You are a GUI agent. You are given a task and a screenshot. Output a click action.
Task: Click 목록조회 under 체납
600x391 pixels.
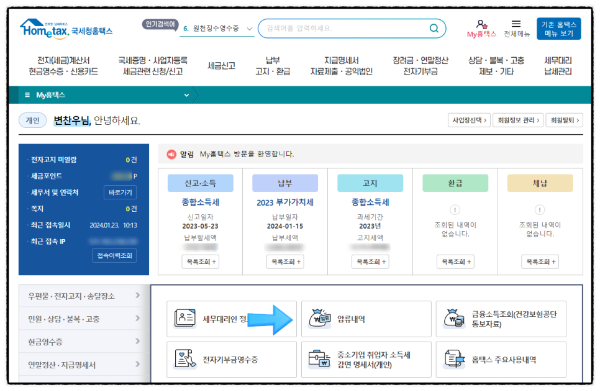(x=540, y=262)
